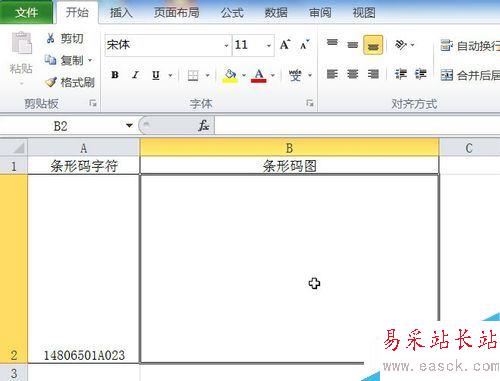This screenshot has width=500, height=381.
Task: Apply the fill color paint bucket
Action: (x=230, y=76)
